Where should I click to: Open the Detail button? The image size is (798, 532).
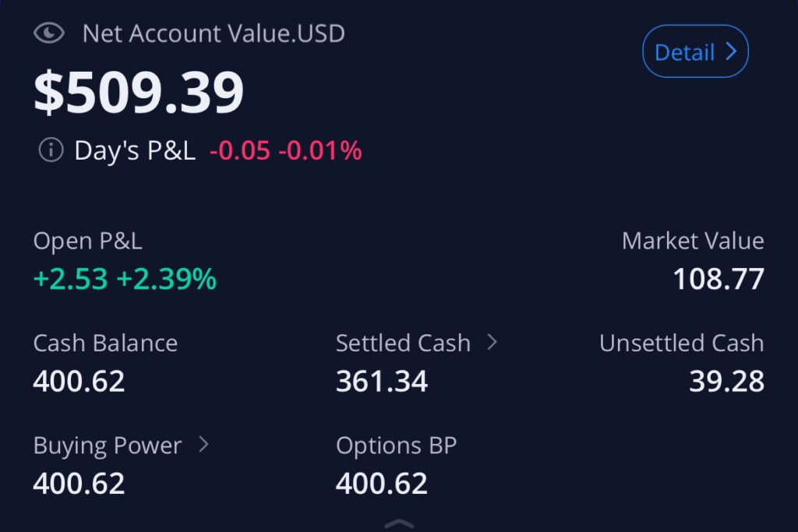tap(695, 52)
